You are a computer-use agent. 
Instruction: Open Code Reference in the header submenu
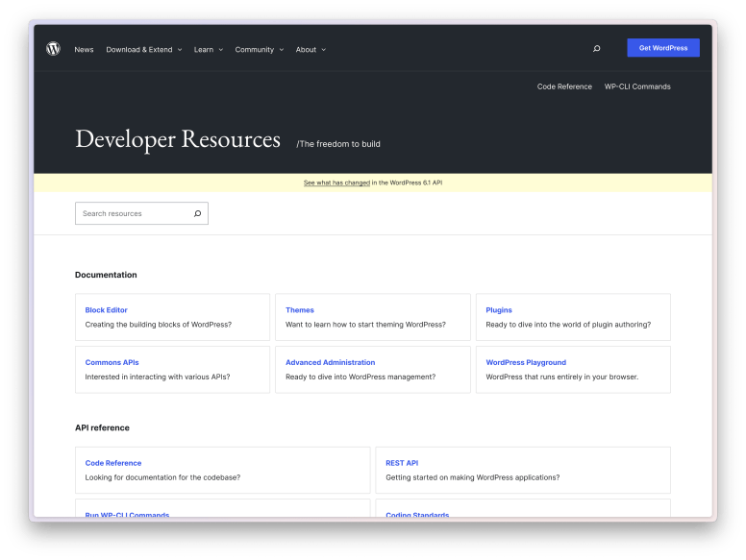pyautogui.click(x=564, y=86)
